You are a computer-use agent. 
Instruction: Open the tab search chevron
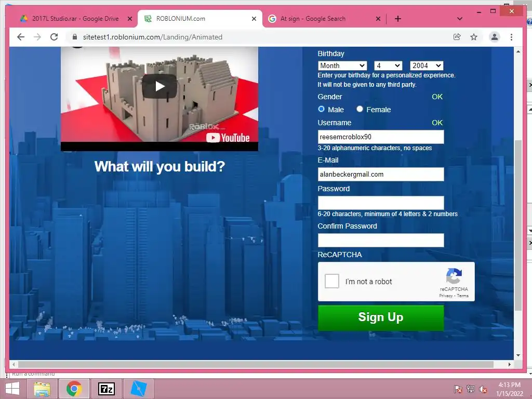[460, 19]
